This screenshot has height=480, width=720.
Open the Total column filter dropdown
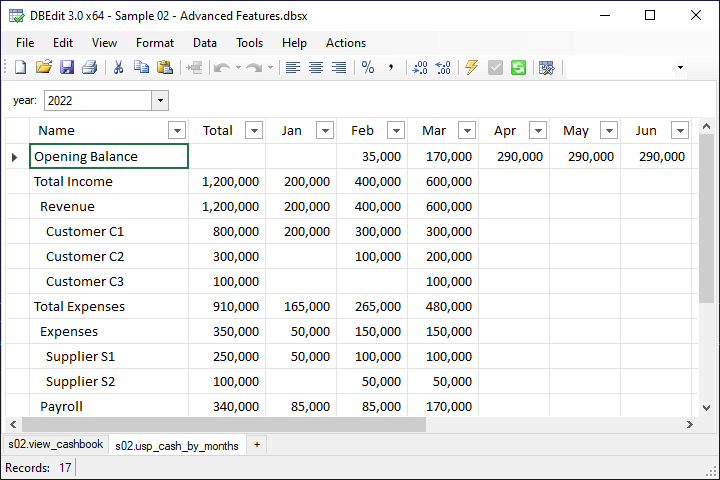pyautogui.click(x=254, y=130)
